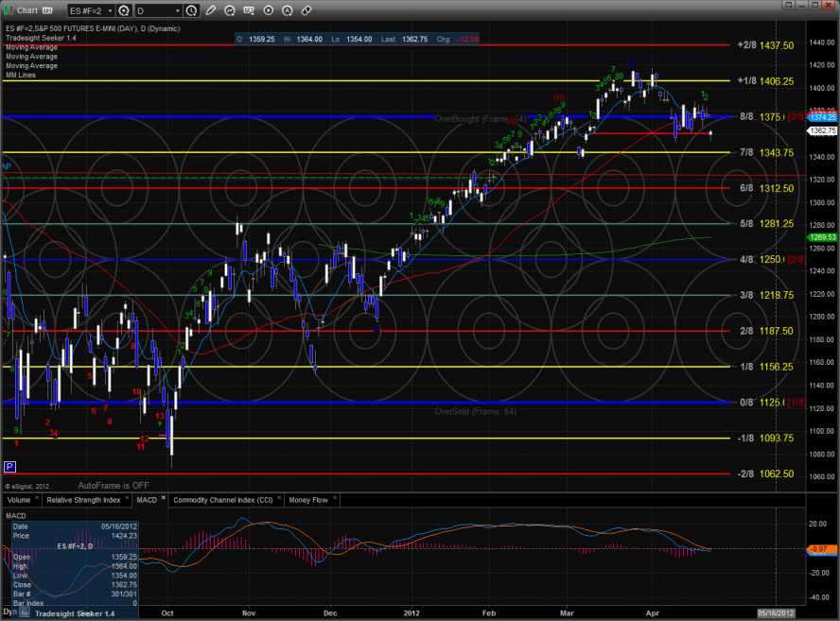
Task: Select the Commodity Channel Index (CCI) tab
Action: [223, 499]
